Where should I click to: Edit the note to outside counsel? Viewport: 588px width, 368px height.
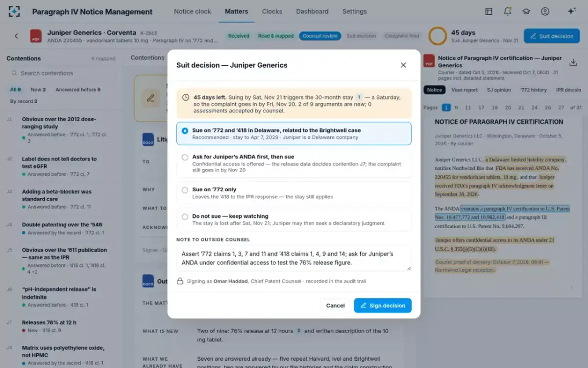pyautogui.click(x=294, y=258)
